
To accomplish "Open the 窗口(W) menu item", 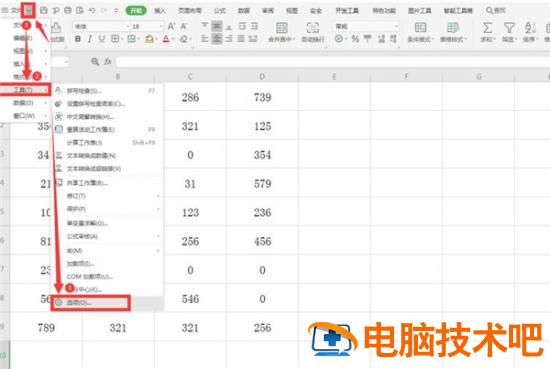I will coord(25,116).
